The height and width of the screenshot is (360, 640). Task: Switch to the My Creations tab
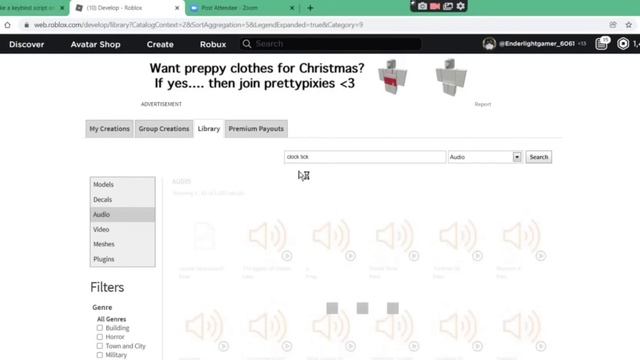coord(109,129)
